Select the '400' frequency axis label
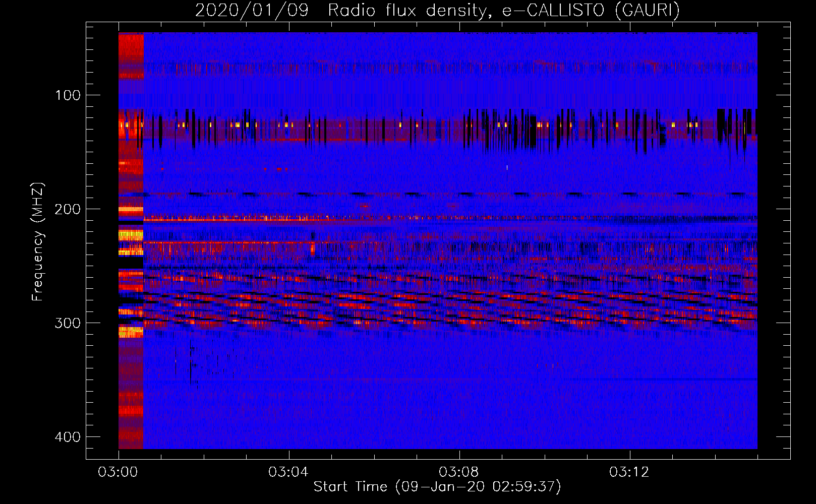 point(68,437)
